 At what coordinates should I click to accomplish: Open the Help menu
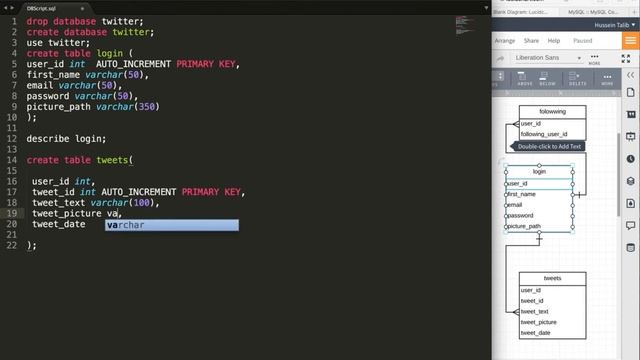553,41
